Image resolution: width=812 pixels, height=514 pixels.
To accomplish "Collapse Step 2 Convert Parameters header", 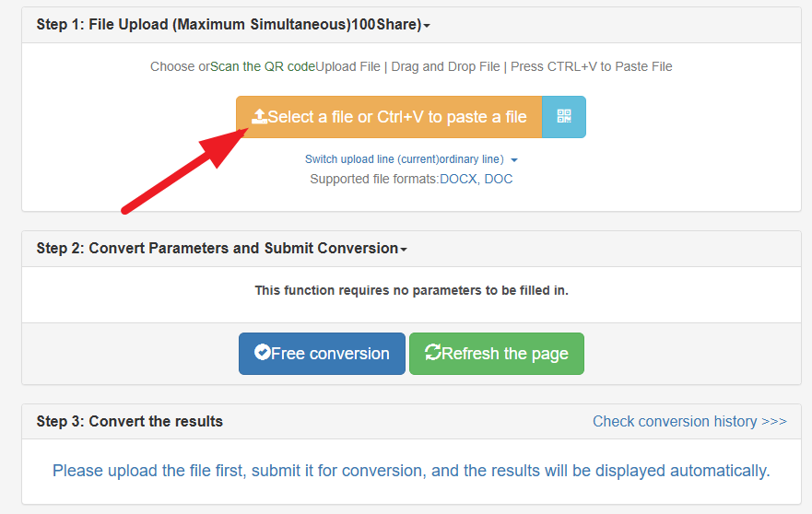I will click(x=221, y=249).
